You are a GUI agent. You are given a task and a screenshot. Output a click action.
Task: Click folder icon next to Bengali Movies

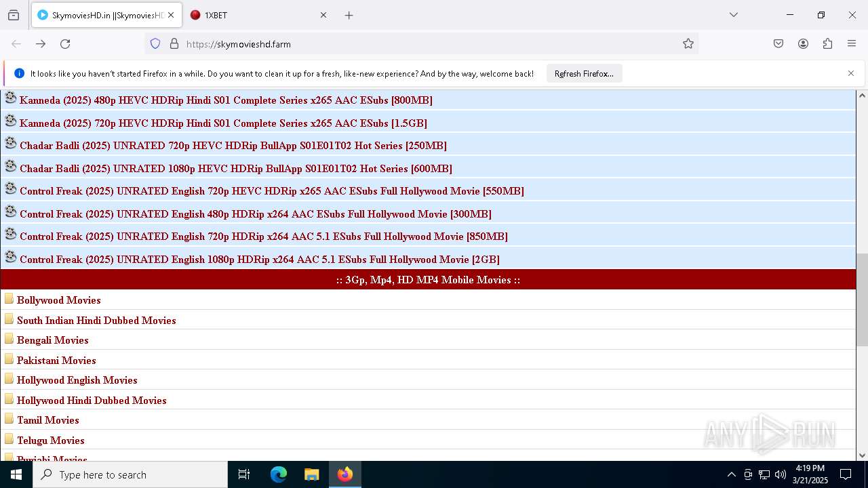click(x=9, y=339)
